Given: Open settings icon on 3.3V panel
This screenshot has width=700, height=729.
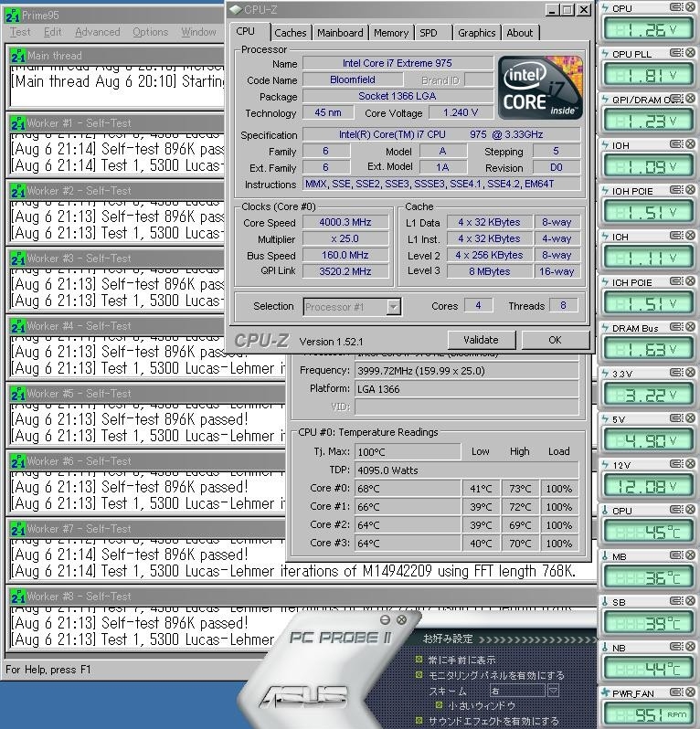Looking at the screenshot, I should tap(676, 373).
